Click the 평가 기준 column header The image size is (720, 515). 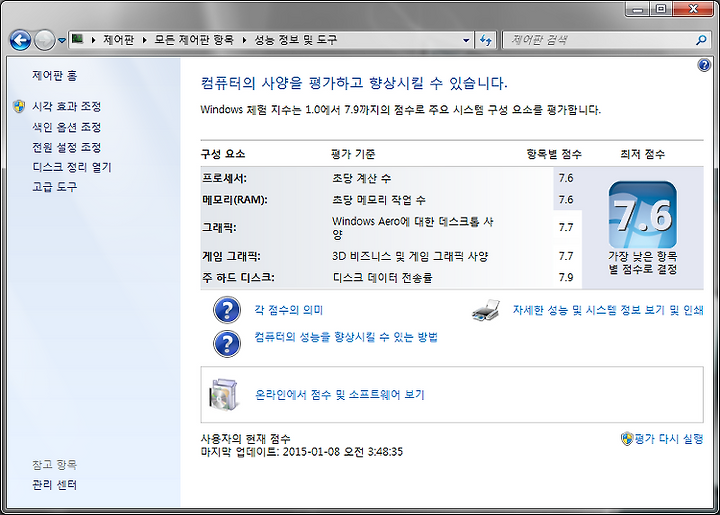pos(353,154)
